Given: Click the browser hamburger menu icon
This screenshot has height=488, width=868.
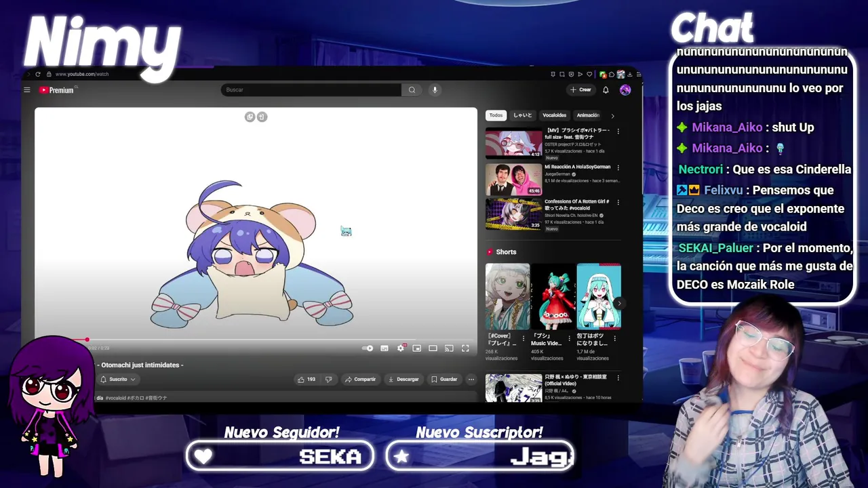Looking at the screenshot, I should click(639, 75).
